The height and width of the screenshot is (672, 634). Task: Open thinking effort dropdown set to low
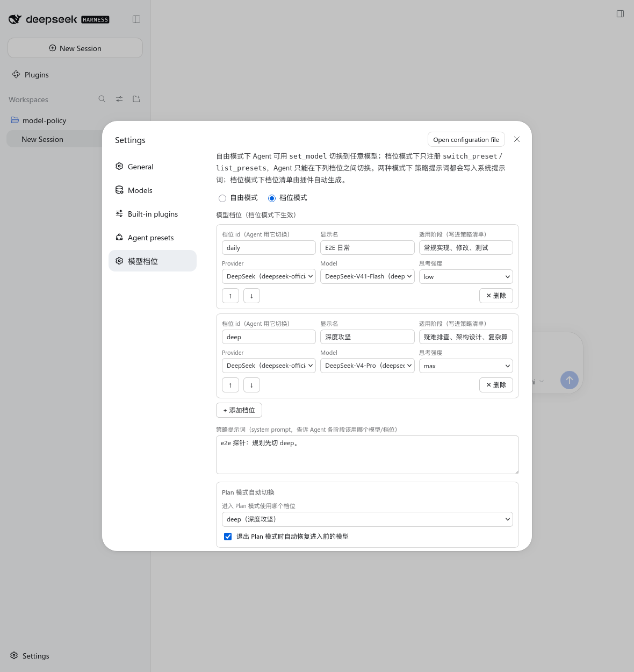click(x=466, y=276)
